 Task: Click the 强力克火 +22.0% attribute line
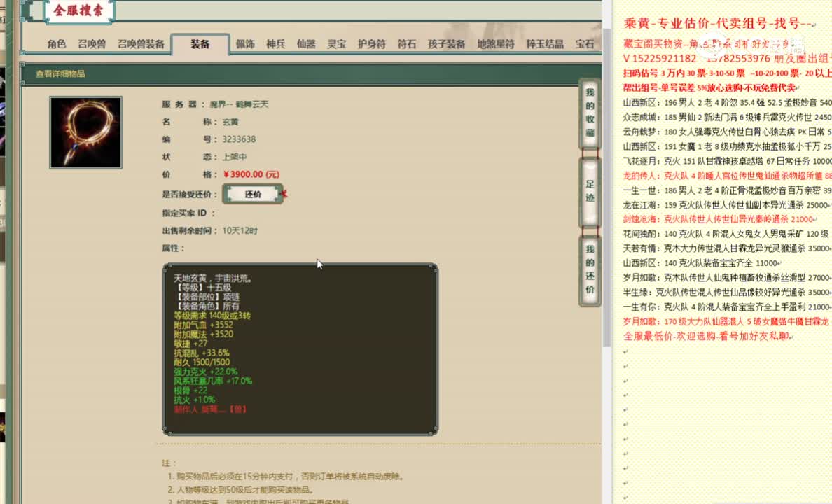[205, 372]
